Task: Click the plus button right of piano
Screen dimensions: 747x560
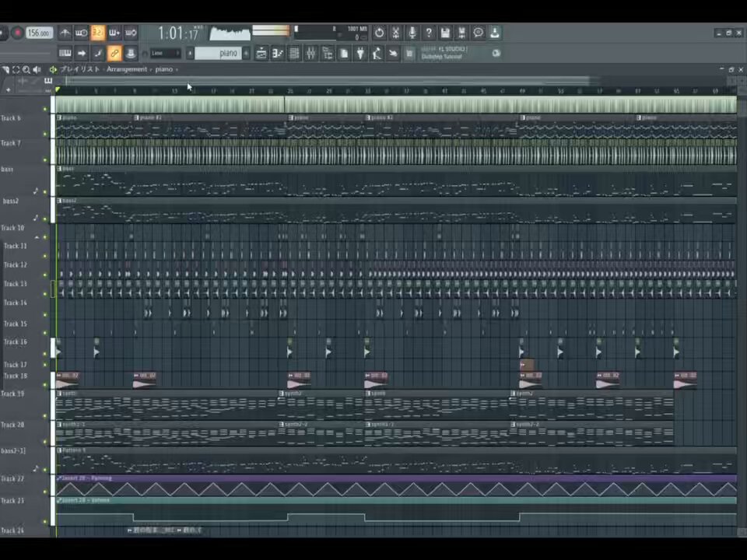Action: [247, 53]
